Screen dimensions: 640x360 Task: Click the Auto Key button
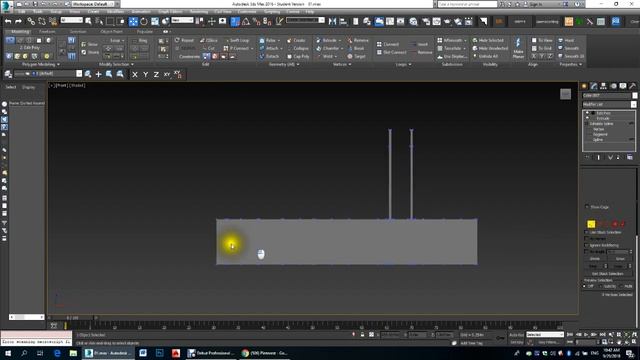516,335
